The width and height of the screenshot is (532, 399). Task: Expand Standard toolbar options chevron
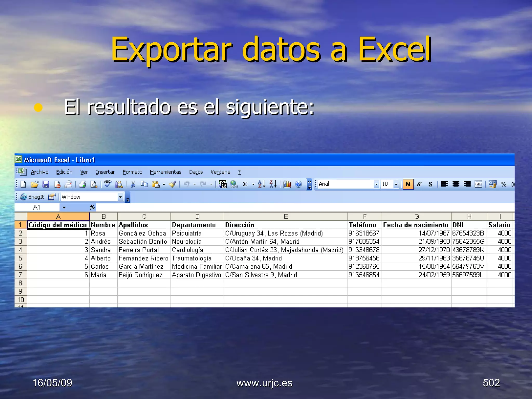point(309,184)
